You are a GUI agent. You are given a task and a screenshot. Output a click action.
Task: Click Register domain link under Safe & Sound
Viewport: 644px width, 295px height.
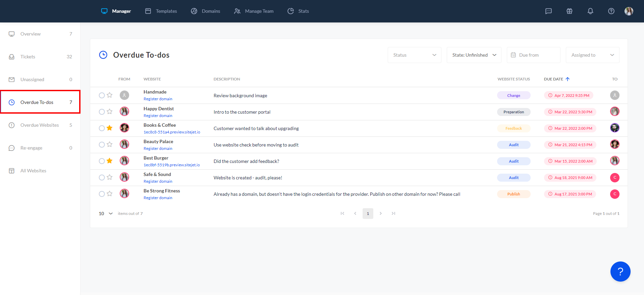tap(158, 181)
